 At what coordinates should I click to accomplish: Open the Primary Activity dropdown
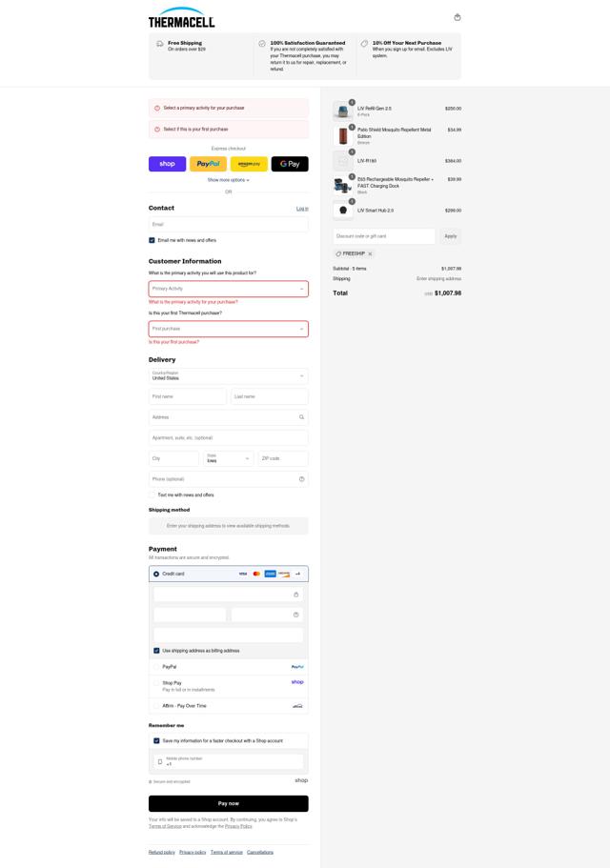coord(228,289)
